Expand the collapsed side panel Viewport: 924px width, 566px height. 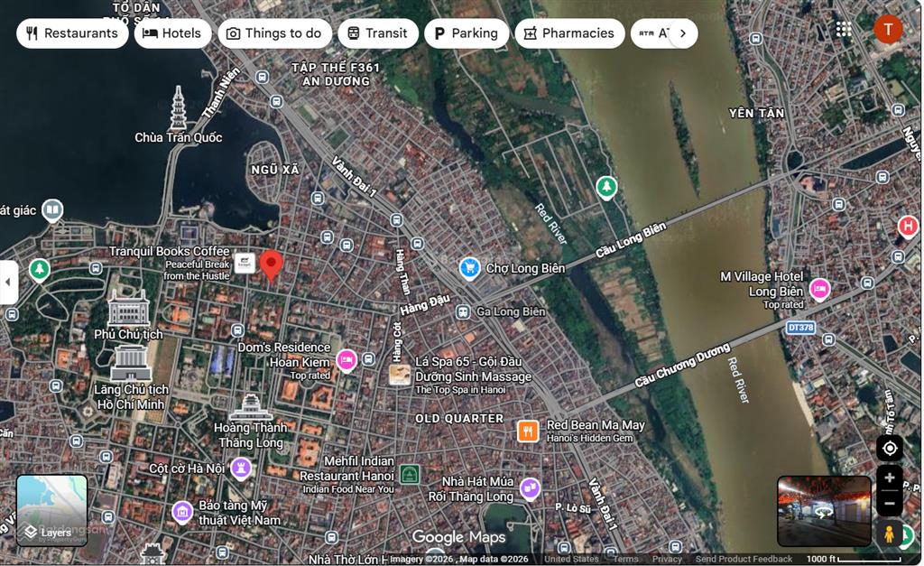pos(8,282)
